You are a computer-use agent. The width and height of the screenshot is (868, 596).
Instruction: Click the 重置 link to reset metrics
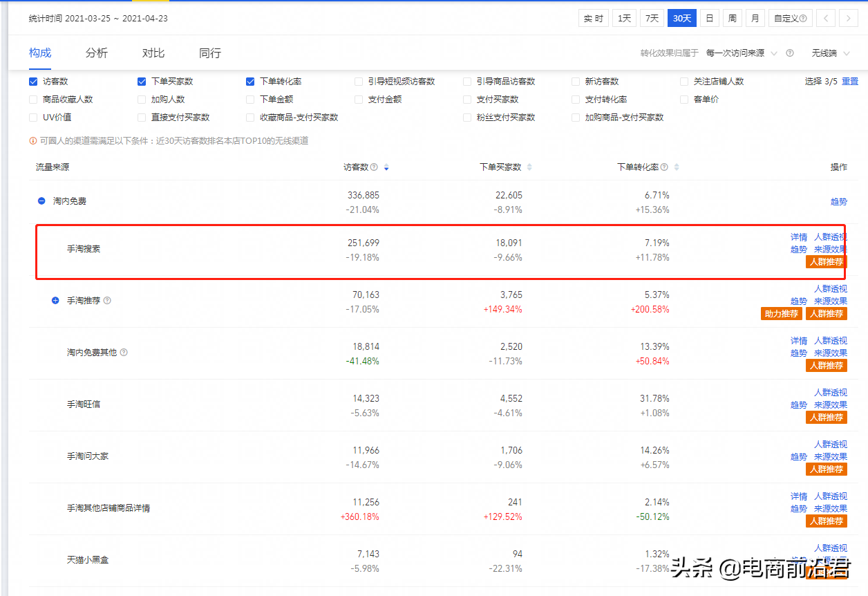pos(849,82)
